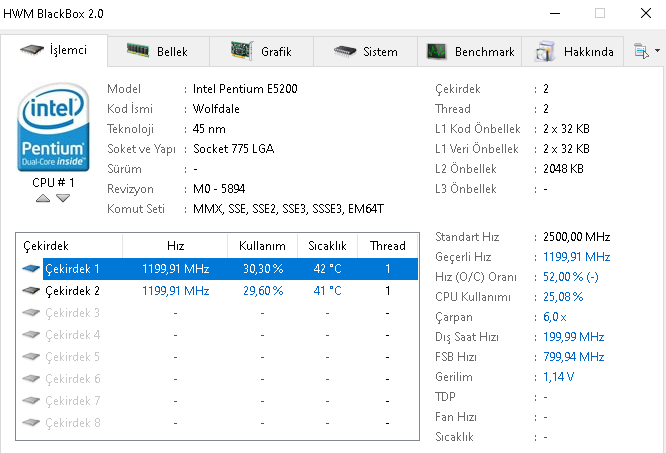Click the Geçerli Hız value 1199,91 MHz
The image size is (666, 453).
pyautogui.click(x=576, y=257)
